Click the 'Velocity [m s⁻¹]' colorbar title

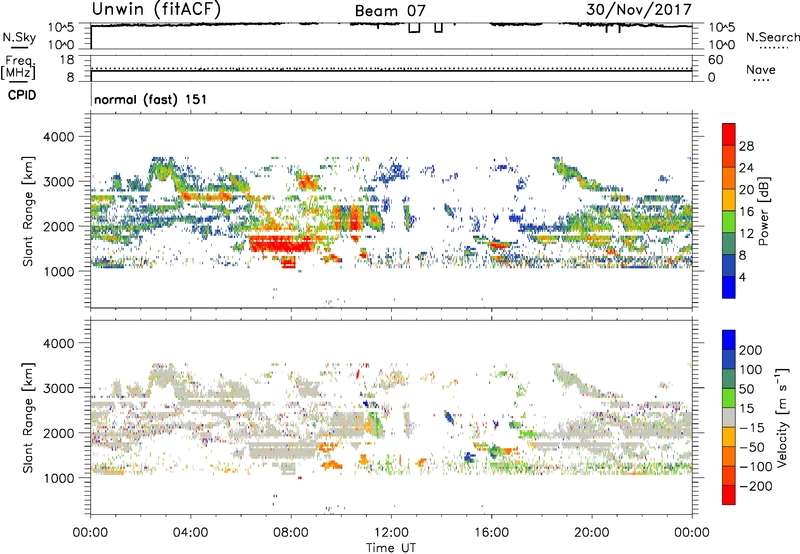tap(782, 417)
